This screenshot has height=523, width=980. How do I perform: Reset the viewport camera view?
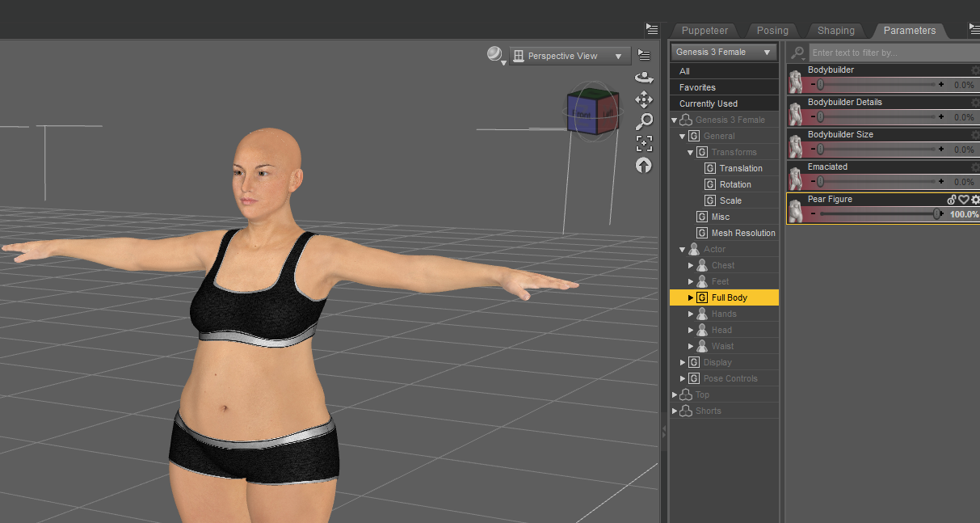644,165
